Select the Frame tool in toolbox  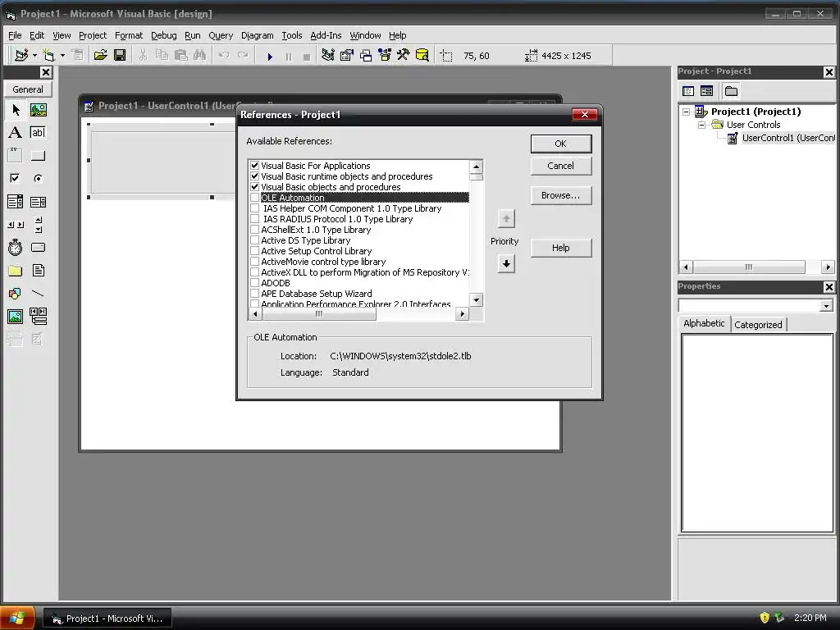click(16, 155)
